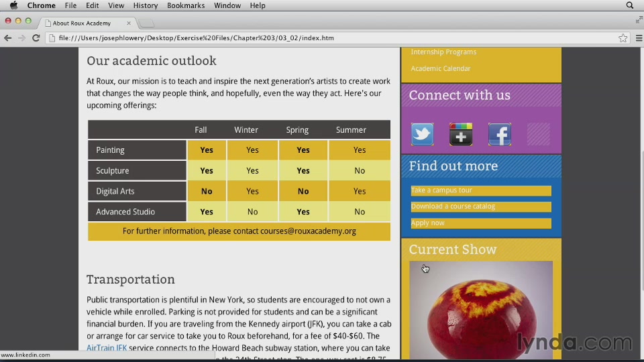Click Digital Arts Fall 'No' cell
The height and width of the screenshot is (362, 644).
[x=207, y=191]
